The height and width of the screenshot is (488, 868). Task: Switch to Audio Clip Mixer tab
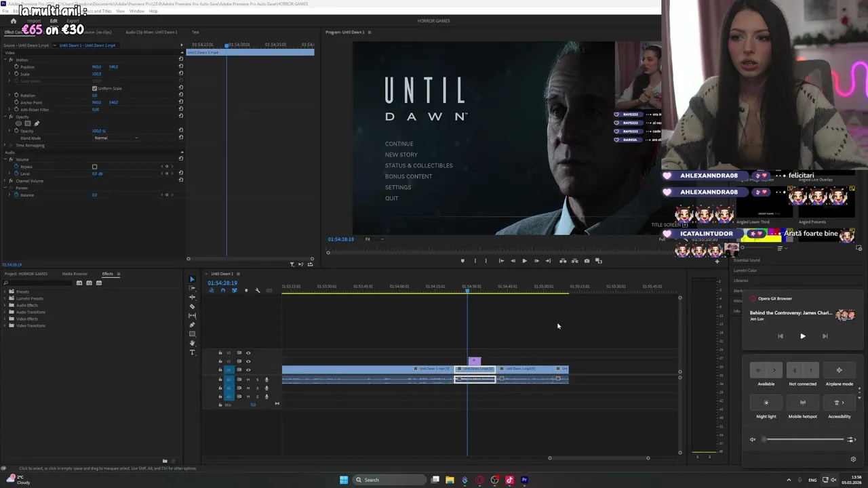click(151, 32)
